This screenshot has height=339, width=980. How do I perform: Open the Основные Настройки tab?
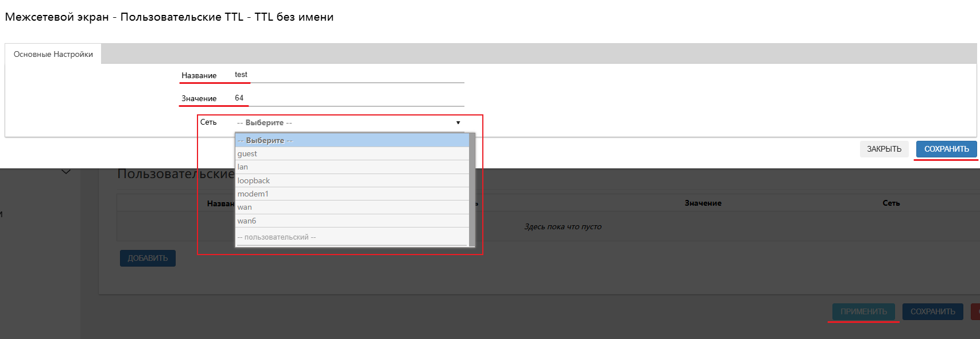click(53, 54)
